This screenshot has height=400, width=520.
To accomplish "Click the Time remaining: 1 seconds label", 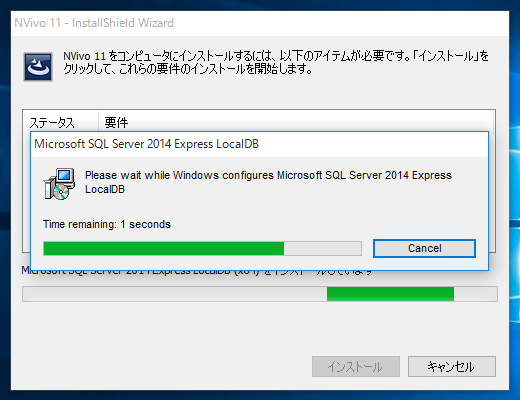I will (107, 224).
